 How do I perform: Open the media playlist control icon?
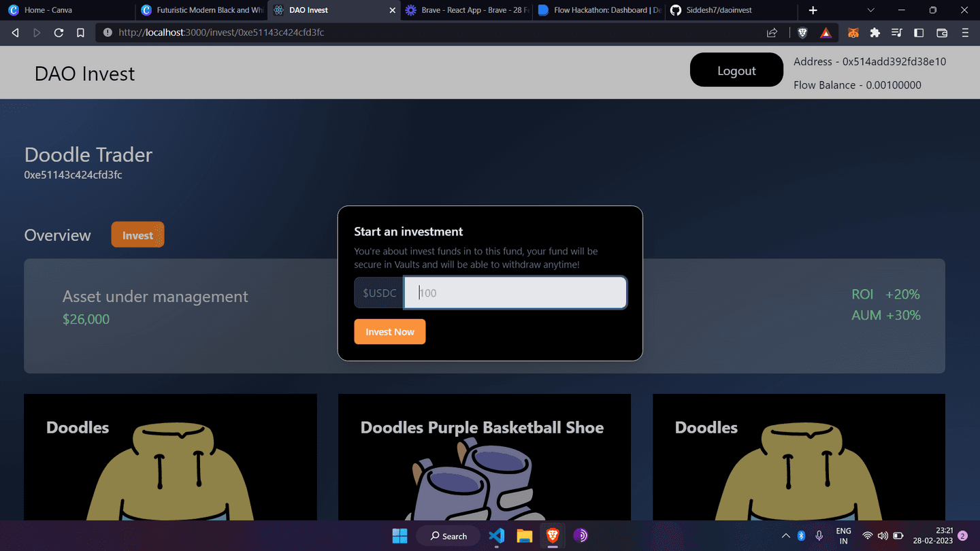tap(897, 33)
